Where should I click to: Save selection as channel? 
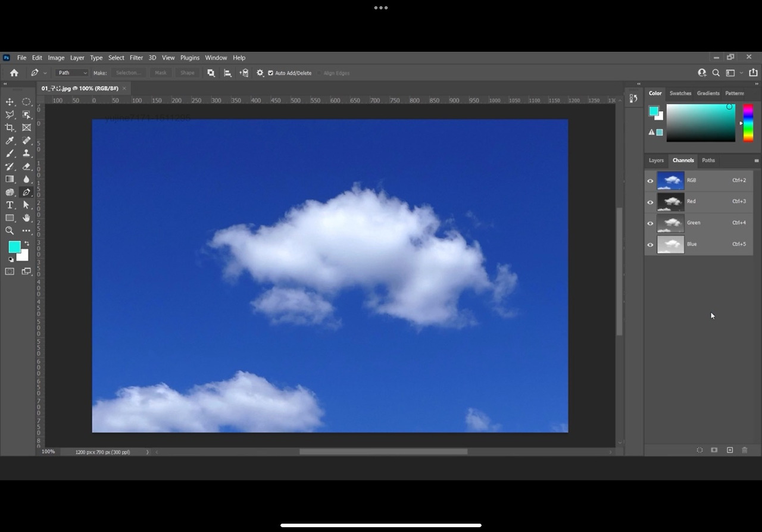[x=714, y=450]
